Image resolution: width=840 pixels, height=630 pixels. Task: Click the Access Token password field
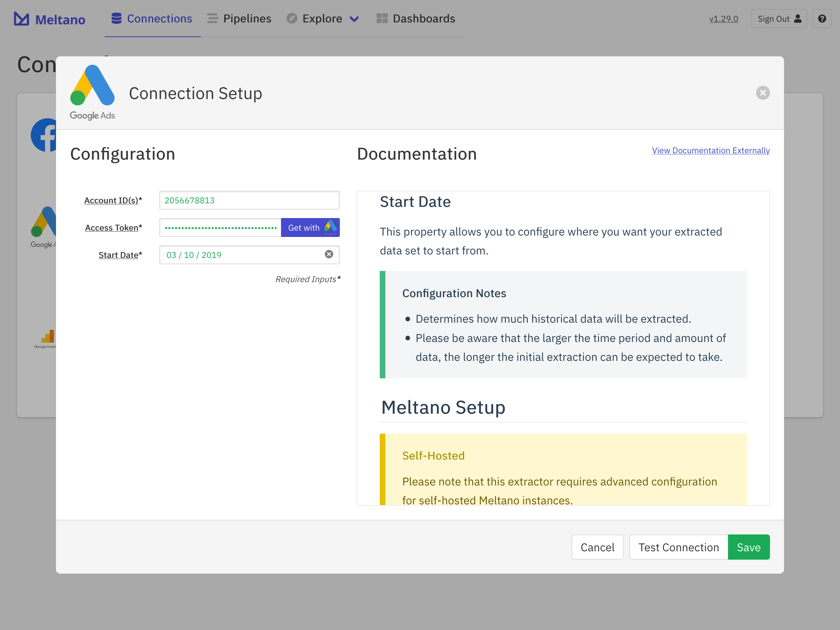[220, 227]
